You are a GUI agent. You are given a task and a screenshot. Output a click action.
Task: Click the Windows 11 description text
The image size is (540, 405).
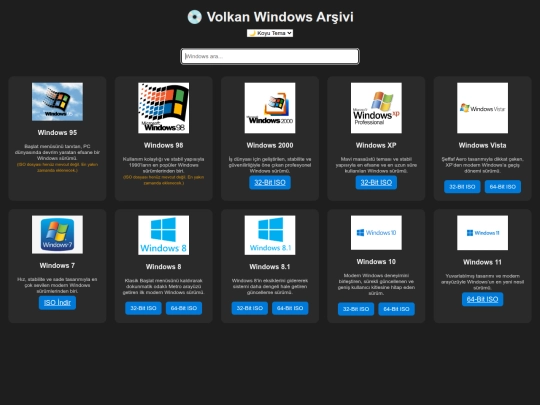[482, 282]
